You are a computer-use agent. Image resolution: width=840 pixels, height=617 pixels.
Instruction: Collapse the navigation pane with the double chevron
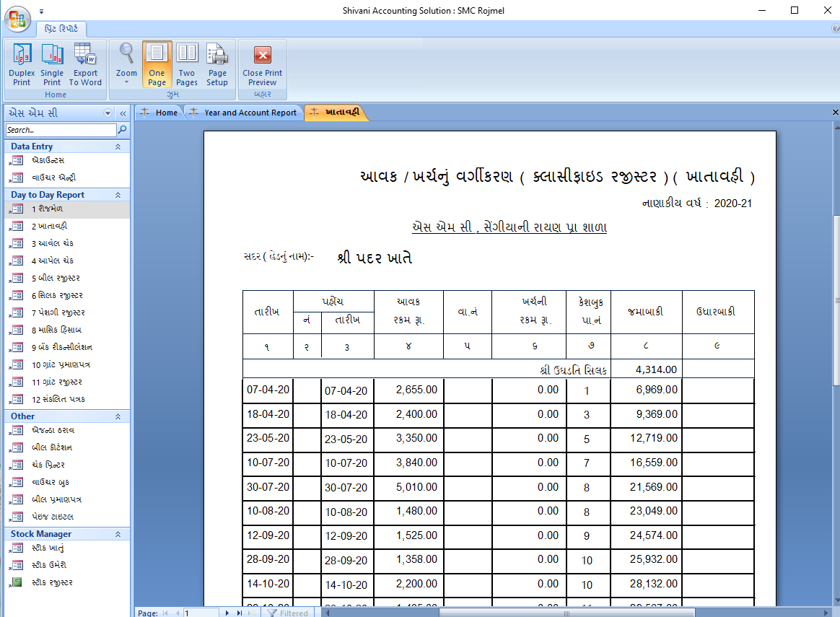click(x=122, y=113)
